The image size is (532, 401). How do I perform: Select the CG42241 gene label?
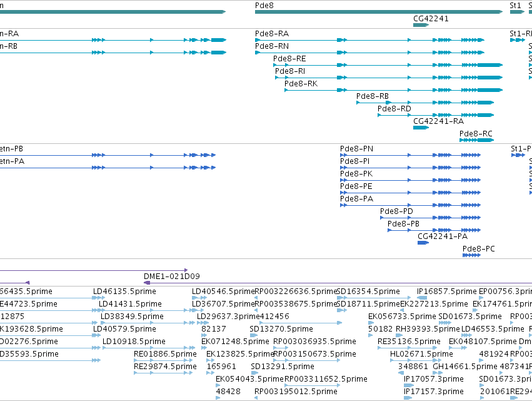pyautogui.click(x=431, y=19)
